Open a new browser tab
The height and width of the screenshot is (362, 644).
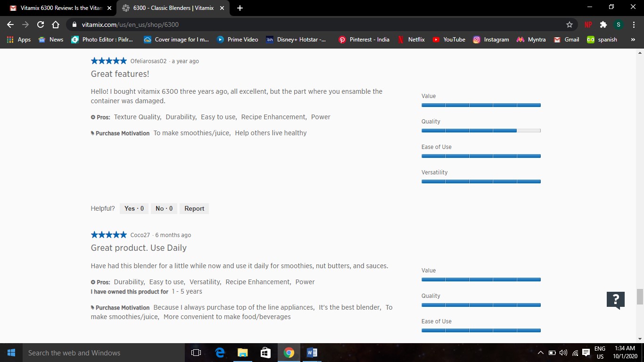coord(240,8)
